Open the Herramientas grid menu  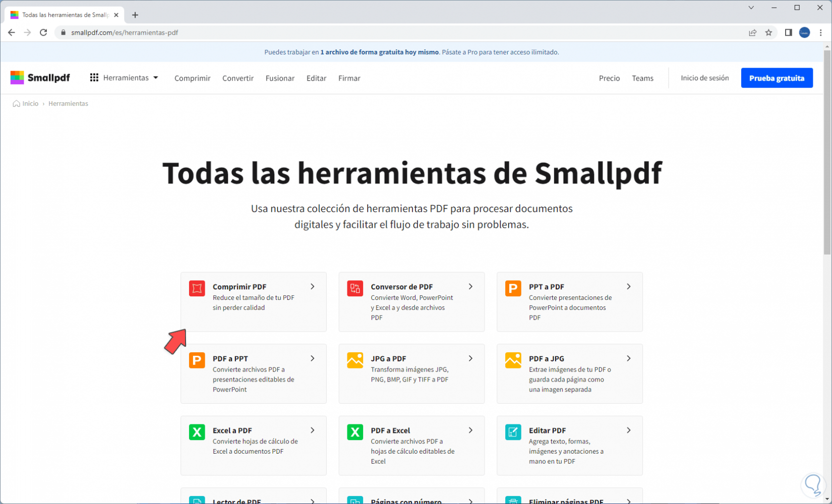[x=124, y=78]
